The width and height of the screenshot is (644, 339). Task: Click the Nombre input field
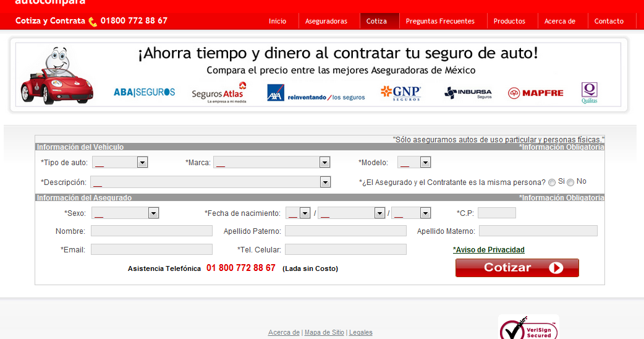[151, 231]
